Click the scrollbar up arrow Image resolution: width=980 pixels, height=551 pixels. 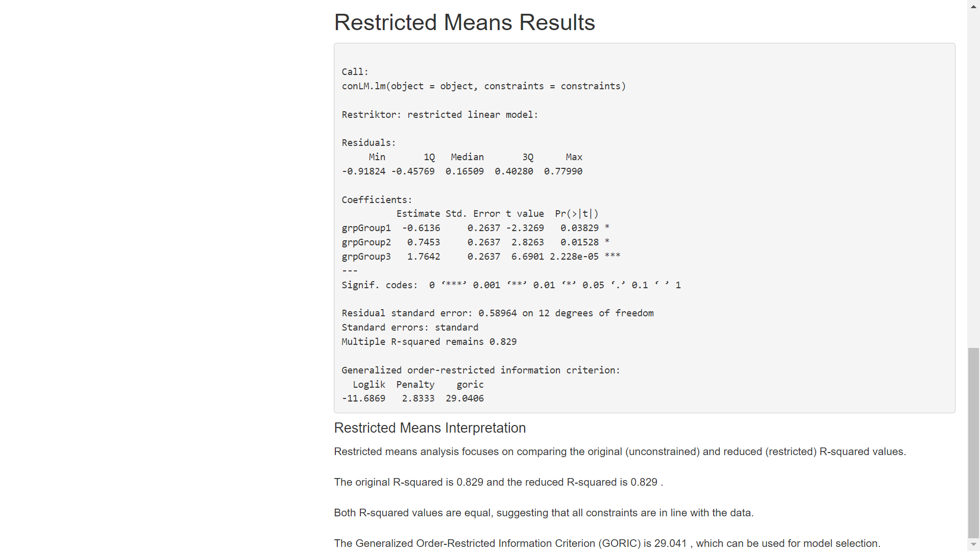(x=973, y=6)
